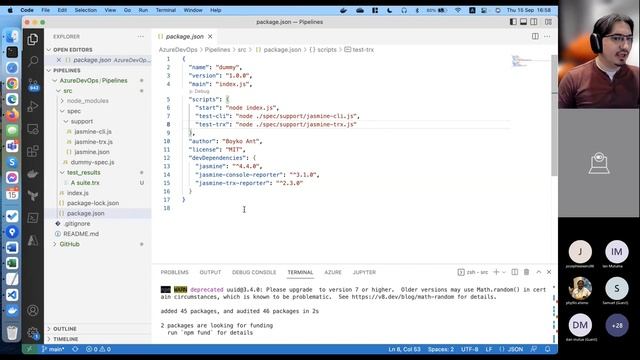This screenshot has height=360, width=640.
Task: Add a new terminal with plus button
Action: click(x=496, y=272)
